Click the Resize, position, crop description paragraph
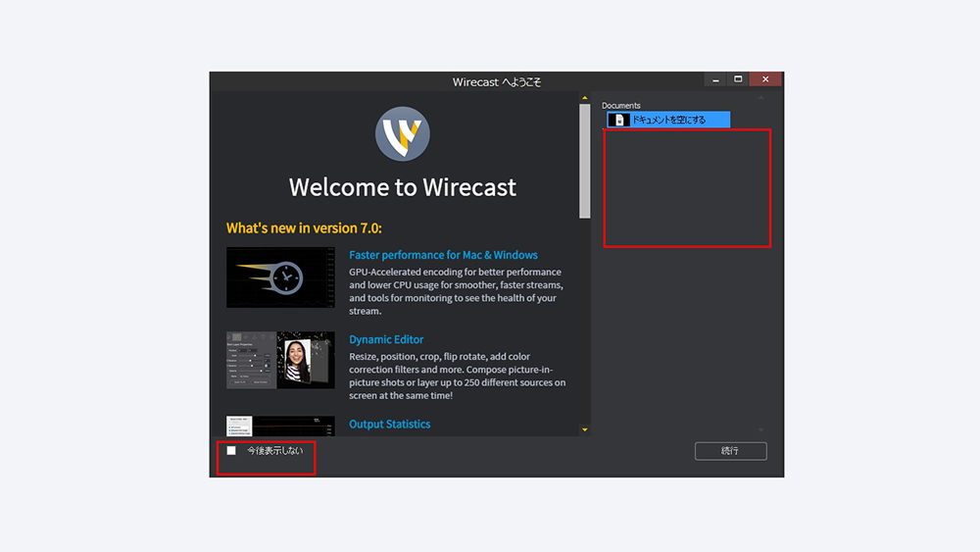Image resolution: width=980 pixels, height=552 pixels. click(458, 376)
